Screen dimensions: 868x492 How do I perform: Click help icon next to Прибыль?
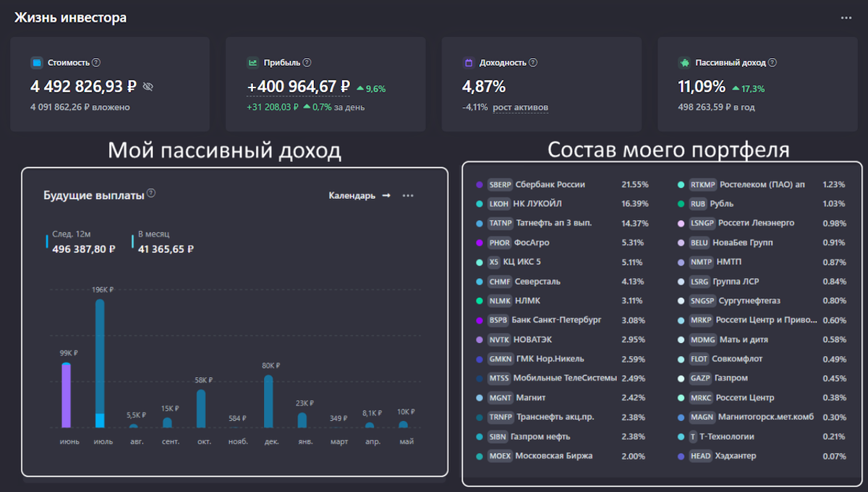(x=307, y=63)
